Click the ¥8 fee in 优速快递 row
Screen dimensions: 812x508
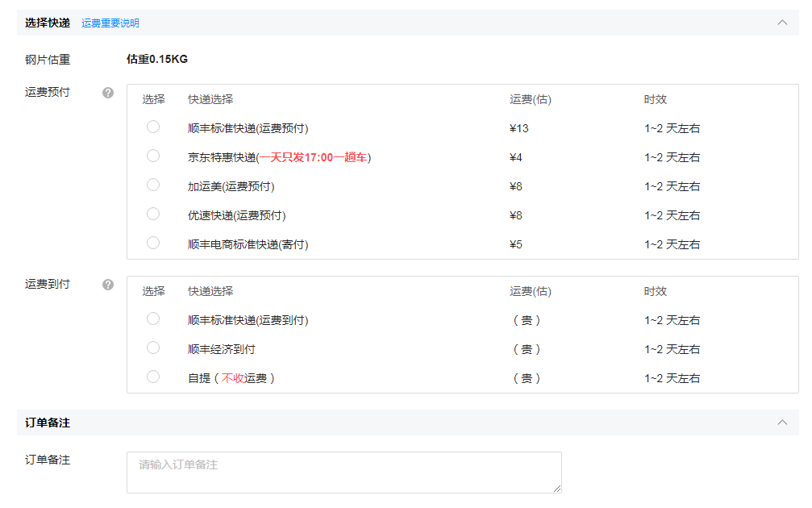pos(516,215)
